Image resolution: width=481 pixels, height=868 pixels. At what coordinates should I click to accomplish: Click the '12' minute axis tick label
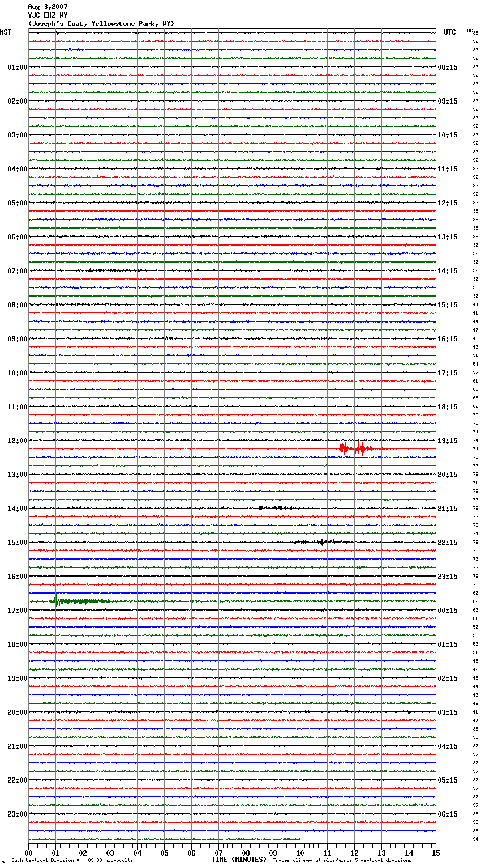(x=354, y=853)
